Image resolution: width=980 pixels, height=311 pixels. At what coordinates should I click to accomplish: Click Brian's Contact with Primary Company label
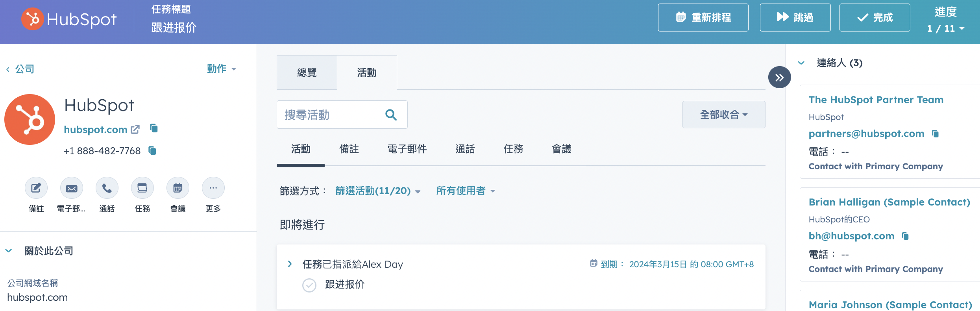tap(876, 269)
